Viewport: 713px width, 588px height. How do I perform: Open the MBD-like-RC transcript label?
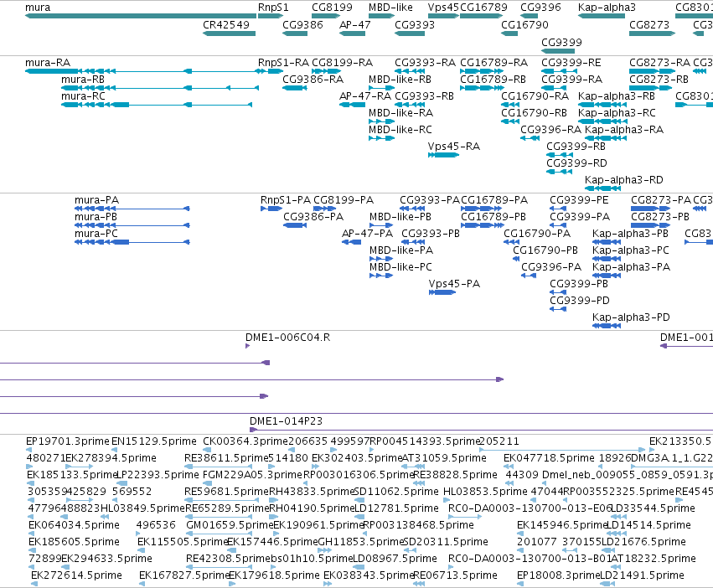tap(400, 130)
